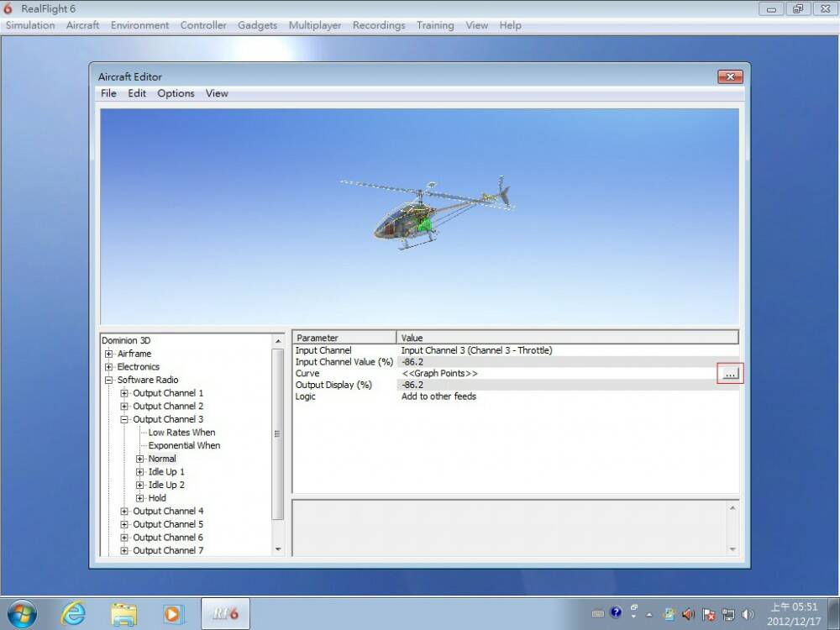Click the Parameter column header
The image size is (840, 630).
pos(344,338)
